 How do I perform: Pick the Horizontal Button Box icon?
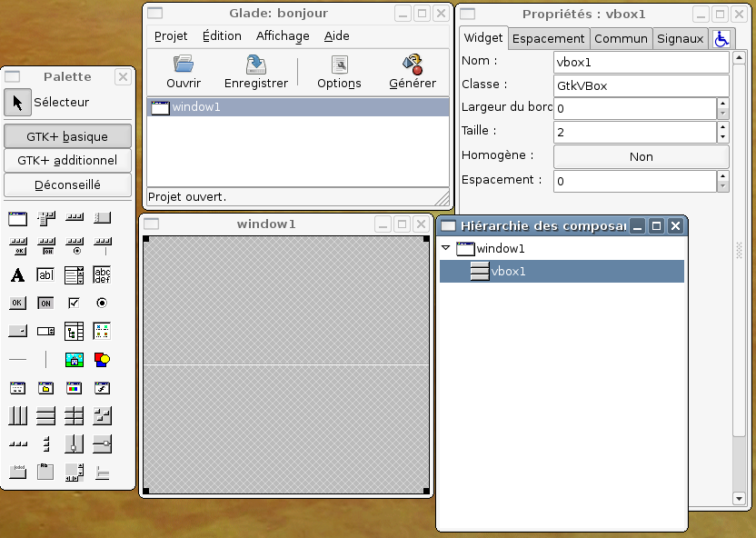pyautogui.click(x=18, y=444)
